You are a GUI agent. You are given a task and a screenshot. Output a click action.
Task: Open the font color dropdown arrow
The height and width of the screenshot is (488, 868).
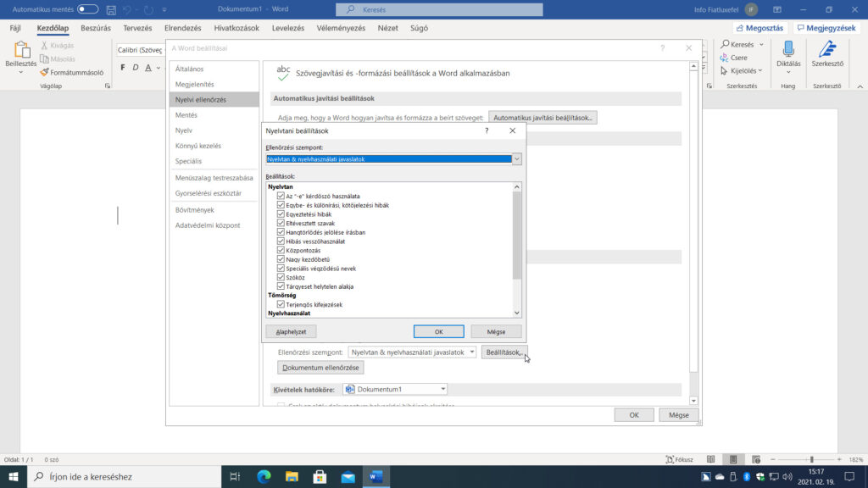[x=159, y=68]
